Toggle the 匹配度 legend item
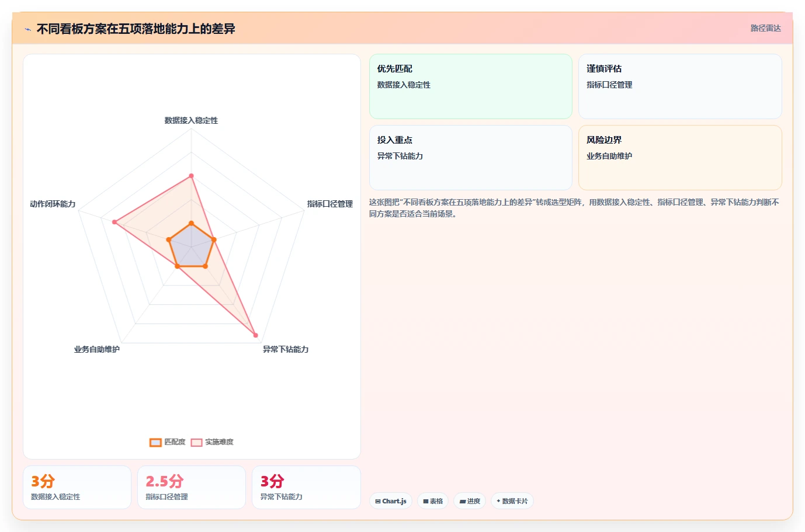This screenshot has width=805, height=532. (x=168, y=442)
